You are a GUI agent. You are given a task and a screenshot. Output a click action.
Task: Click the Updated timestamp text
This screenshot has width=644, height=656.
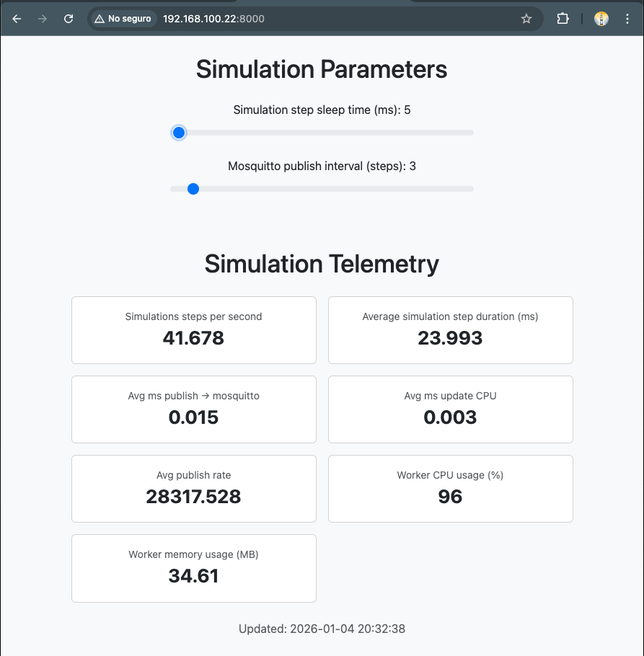pos(322,629)
